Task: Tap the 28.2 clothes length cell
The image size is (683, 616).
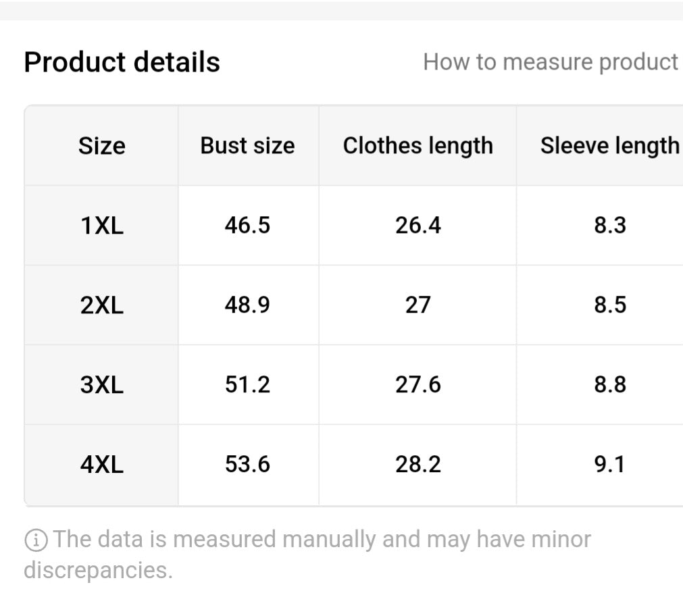Action: [x=418, y=465]
